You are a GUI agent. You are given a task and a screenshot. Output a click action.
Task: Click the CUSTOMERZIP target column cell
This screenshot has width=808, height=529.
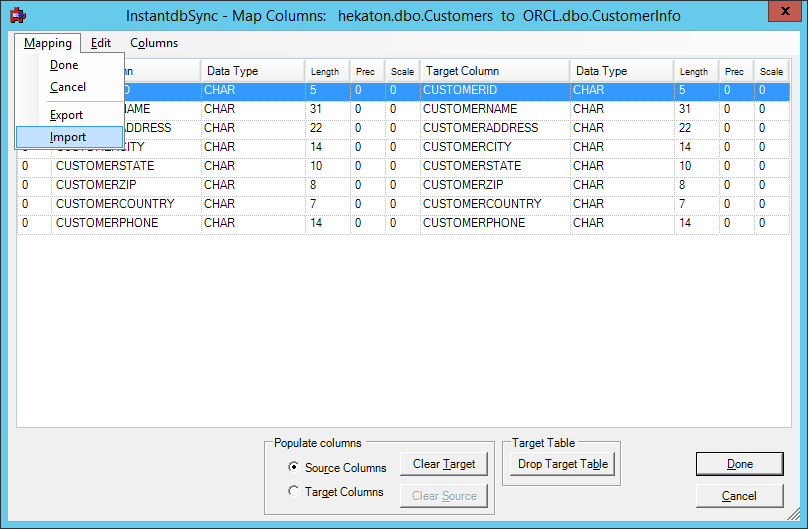point(464,185)
